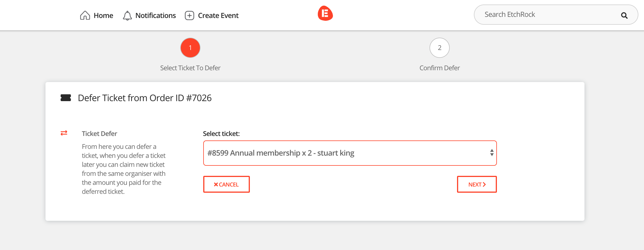Click the Select Ticket To Defer label
The image size is (644, 250).
click(190, 68)
